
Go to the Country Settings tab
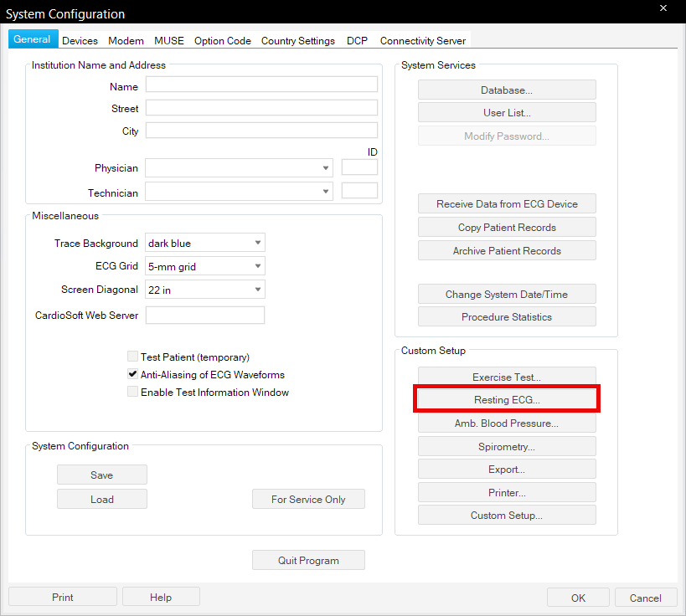297,40
